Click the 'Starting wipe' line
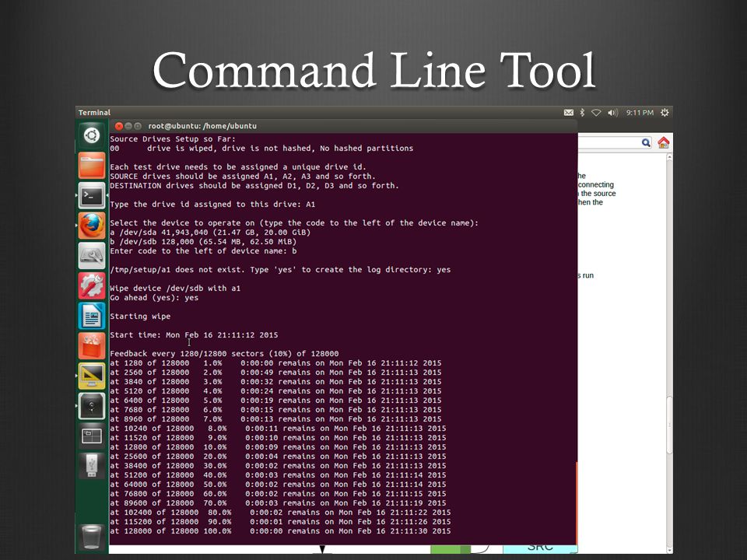Viewport: 747px width, 560px height. (x=140, y=317)
